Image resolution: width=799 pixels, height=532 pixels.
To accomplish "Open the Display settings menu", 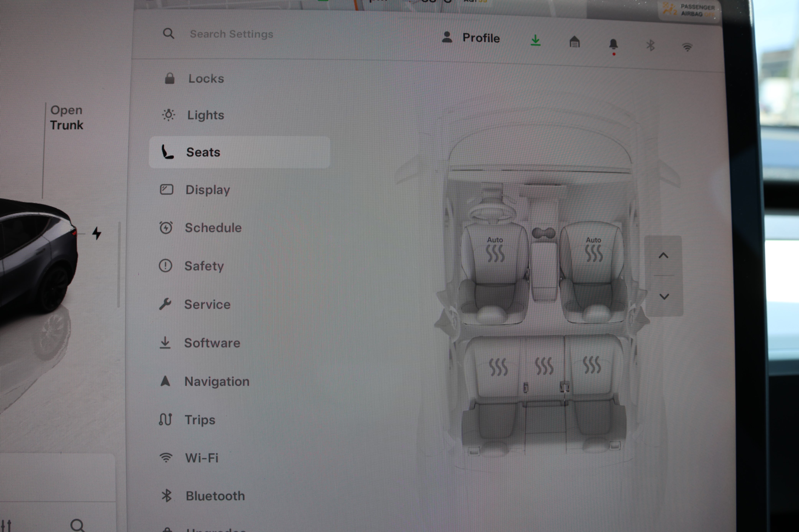I will point(207,190).
